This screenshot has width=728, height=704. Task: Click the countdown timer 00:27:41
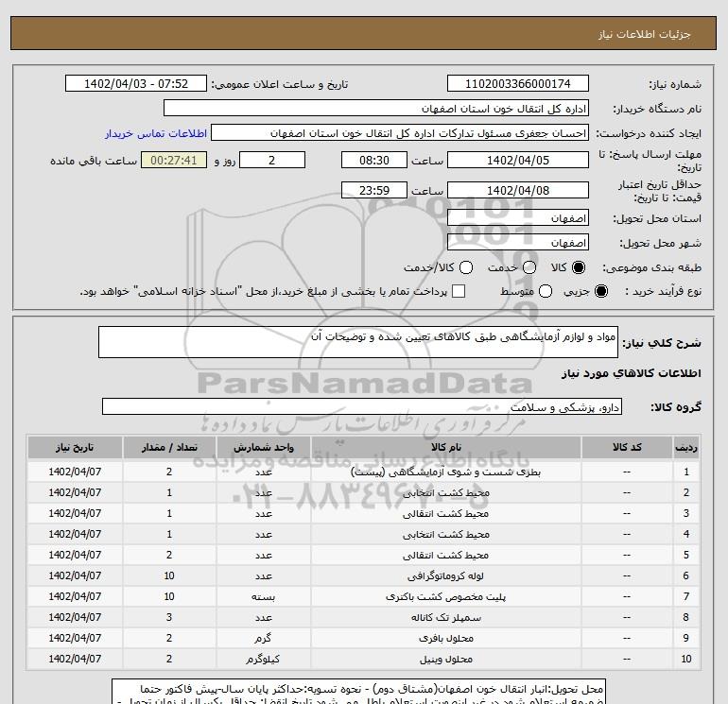click(174, 160)
